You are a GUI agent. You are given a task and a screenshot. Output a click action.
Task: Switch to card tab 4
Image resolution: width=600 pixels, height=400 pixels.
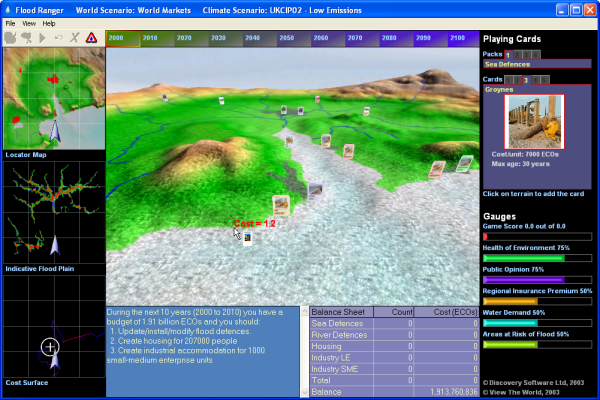pos(536,80)
